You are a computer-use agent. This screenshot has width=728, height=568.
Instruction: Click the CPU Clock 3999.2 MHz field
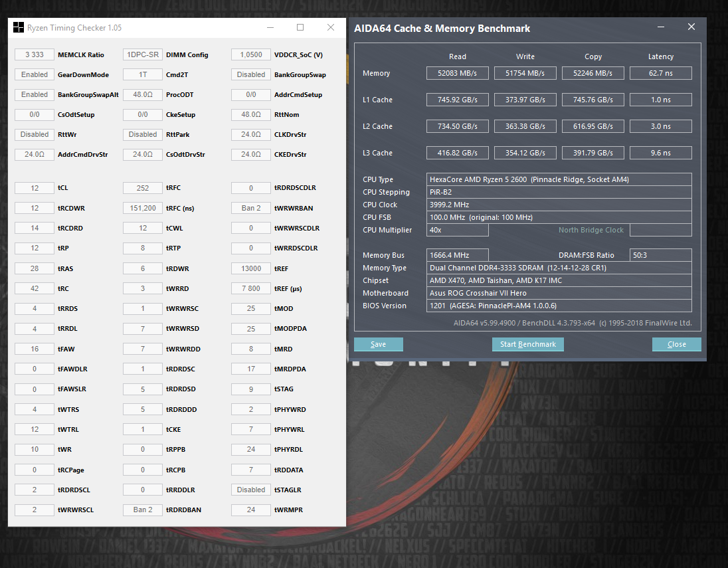(x=559, y=205)
